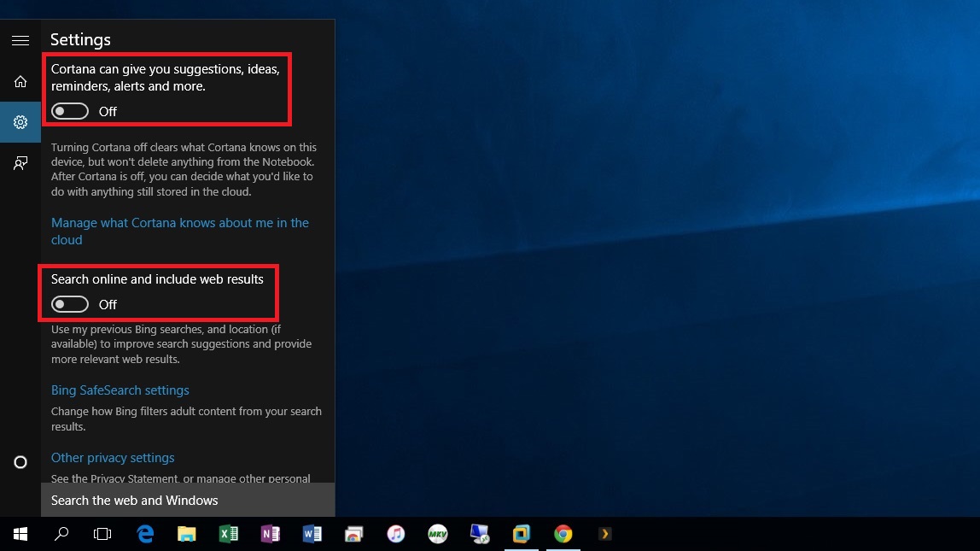Viewport: 980px width, 551px height.
Task: Launch Word from the taskbar
Action: (312, 534)
